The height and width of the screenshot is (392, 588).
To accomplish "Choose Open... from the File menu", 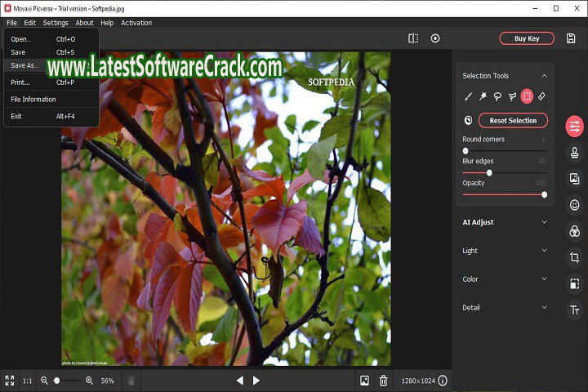I will [x=51, y=39].
